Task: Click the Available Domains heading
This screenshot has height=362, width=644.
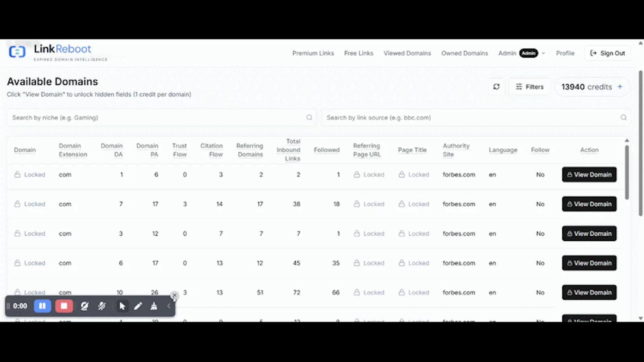Action: click(x=52, y=82)
